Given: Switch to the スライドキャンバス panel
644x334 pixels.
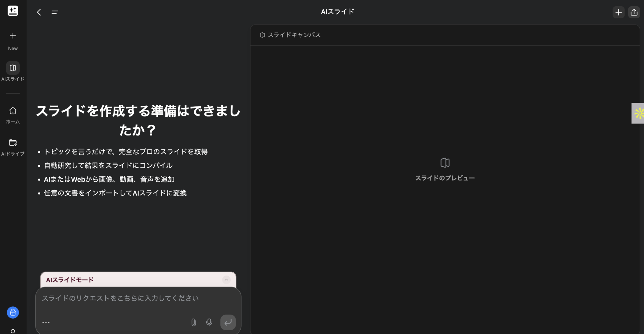Looking at the screenshot, I should [x=290, y=35].
